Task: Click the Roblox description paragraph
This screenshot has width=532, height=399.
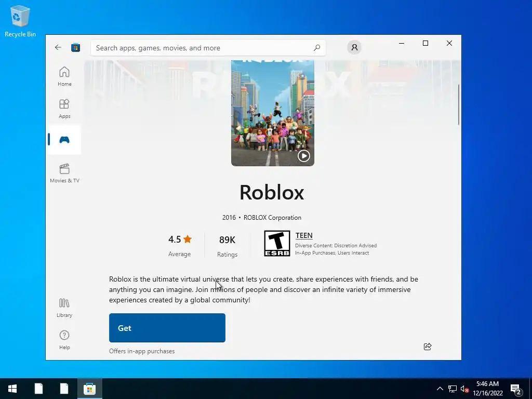Action: pyautogui.click(x=263, y=289)
